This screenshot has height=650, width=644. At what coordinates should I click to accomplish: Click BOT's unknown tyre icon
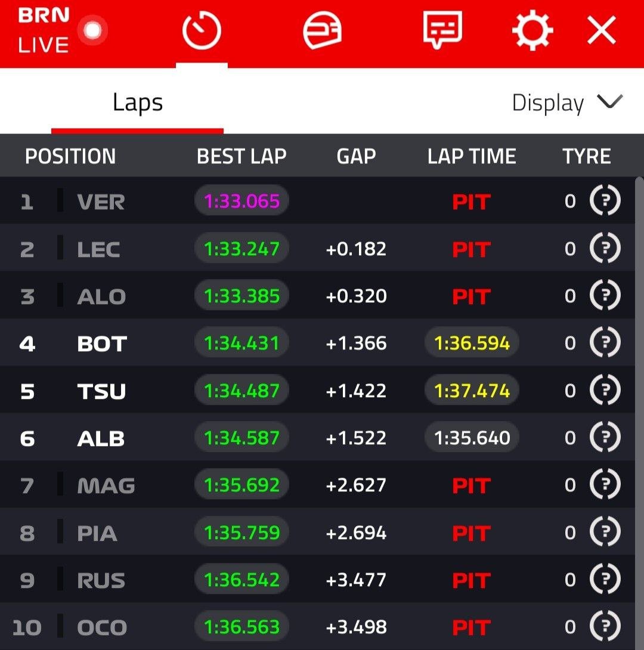click(x=605, y=343)
